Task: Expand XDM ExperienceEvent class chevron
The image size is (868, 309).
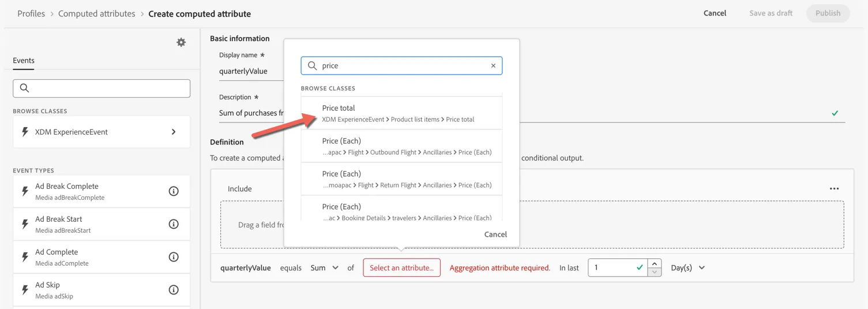Action: [x=174, y=132]
